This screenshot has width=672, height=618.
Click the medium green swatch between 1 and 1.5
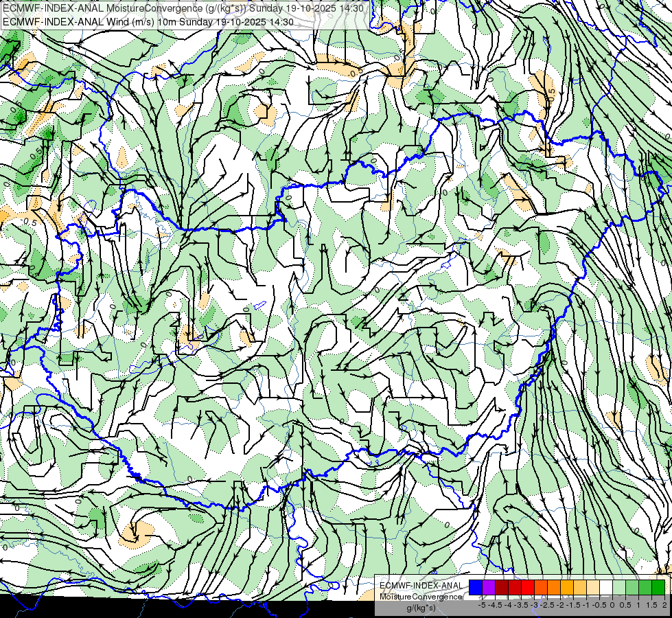pyautogui.click(x=645, y=587)
